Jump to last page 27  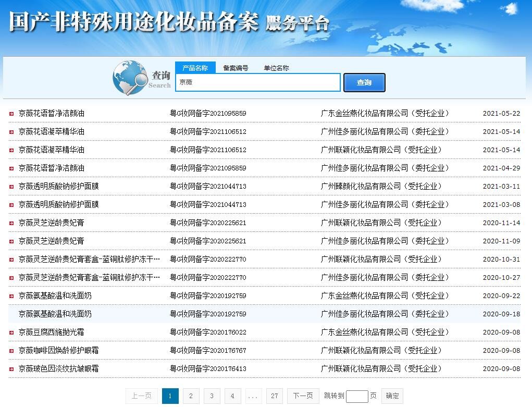click(275, 396)
